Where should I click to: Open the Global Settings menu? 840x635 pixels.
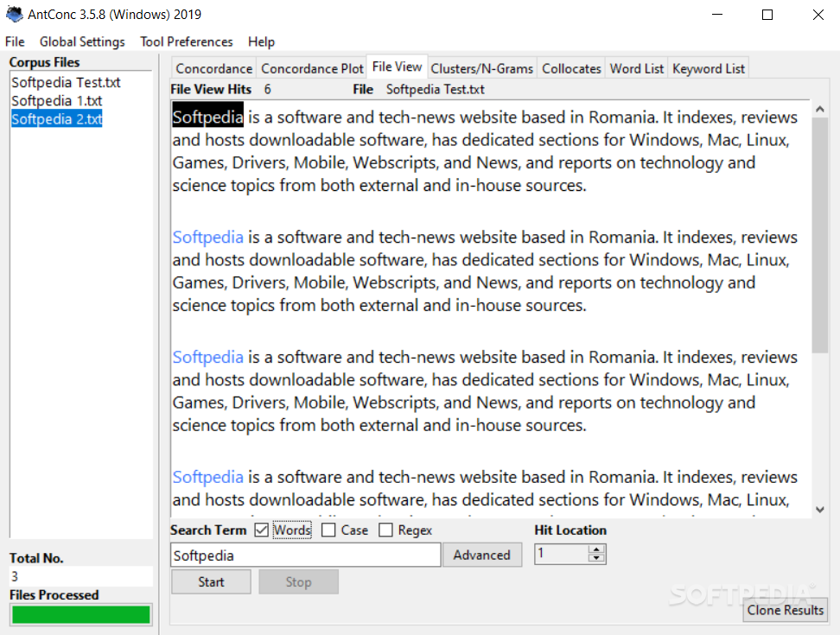tap(82, 41)
